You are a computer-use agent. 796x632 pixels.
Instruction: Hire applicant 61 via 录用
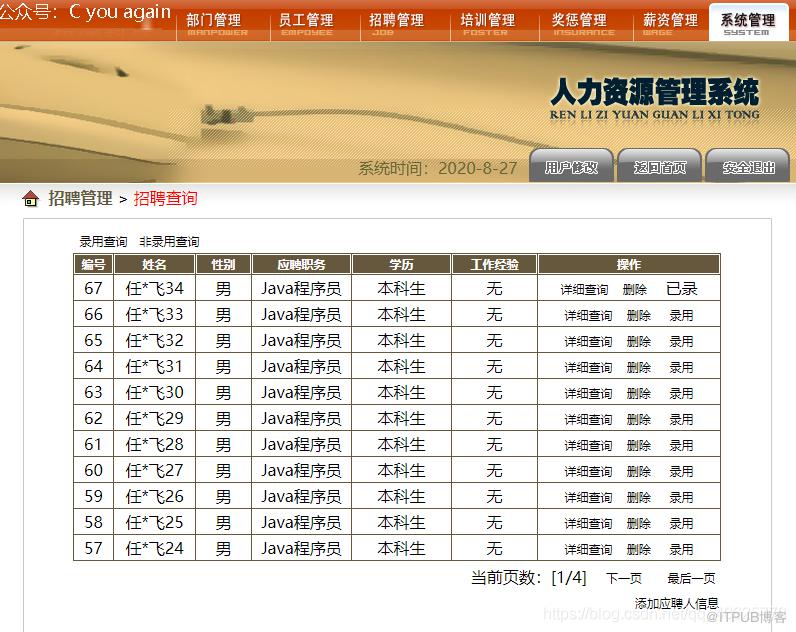(681, 446)
